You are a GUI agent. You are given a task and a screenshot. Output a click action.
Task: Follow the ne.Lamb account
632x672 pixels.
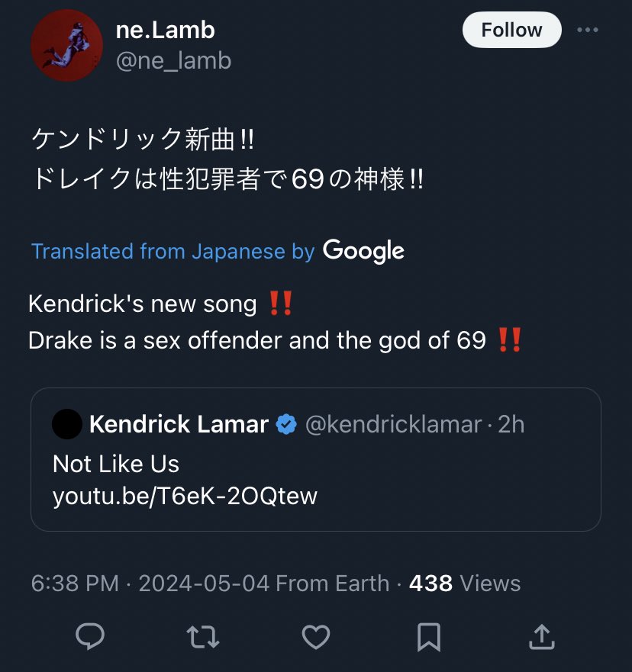click(x=512, y=30)
